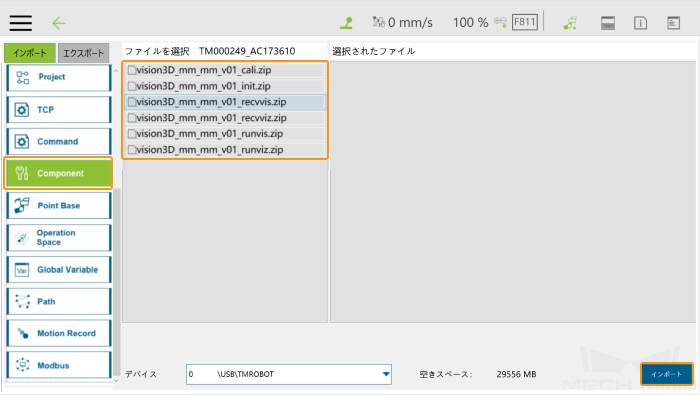Click file name vision3D_mm_mm_v01_runvis.zip
The width and height of the screenshot is (700, 395).
(209, 134)
